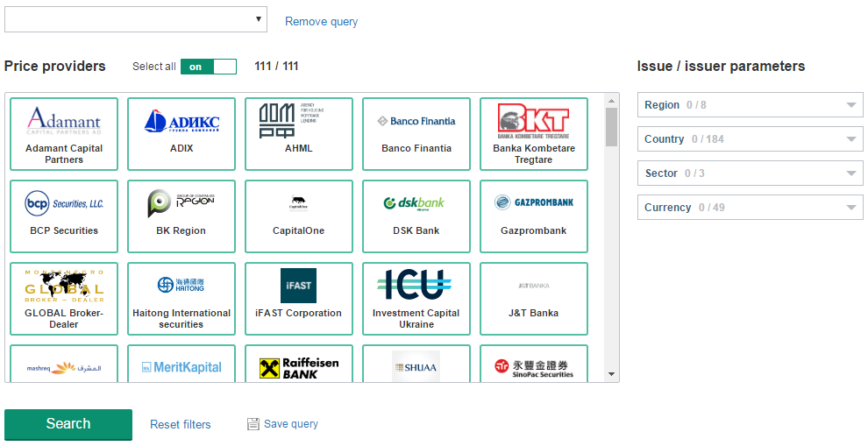Image resolution: width=868 pixels, height=446 pixels.
Task: Select the Banka Kombetare Tregtare logo
Action: click(x=533, y=121)
